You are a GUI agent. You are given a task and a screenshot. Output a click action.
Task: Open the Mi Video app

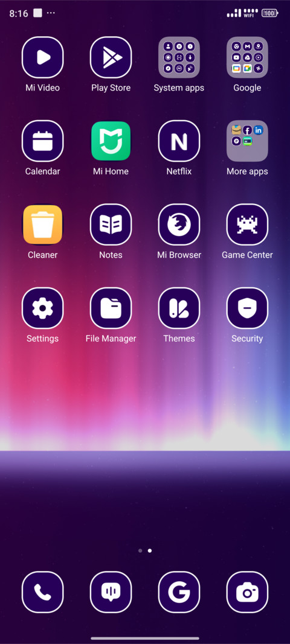point(42,57)
